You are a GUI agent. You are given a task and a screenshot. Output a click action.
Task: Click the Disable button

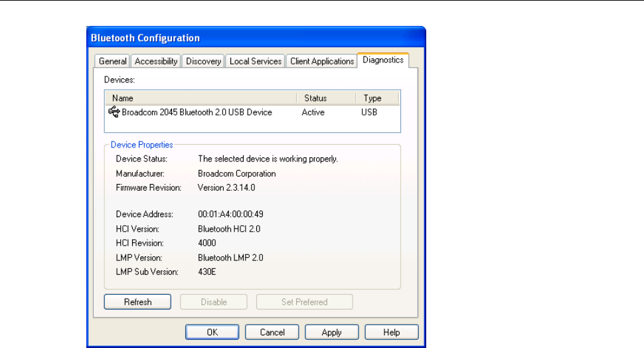[x=214, y=302]
